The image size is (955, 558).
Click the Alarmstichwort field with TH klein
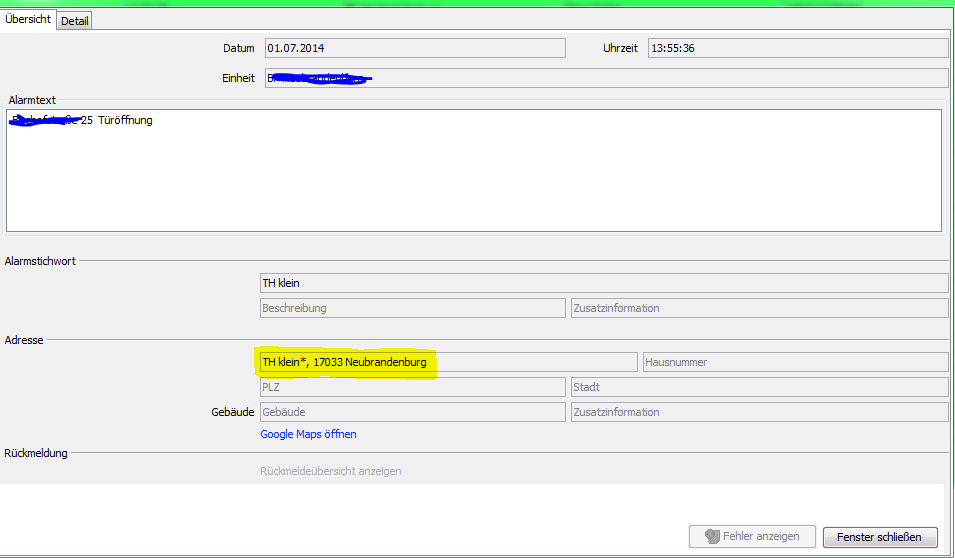pyautogui.click(x=603, y=284)
